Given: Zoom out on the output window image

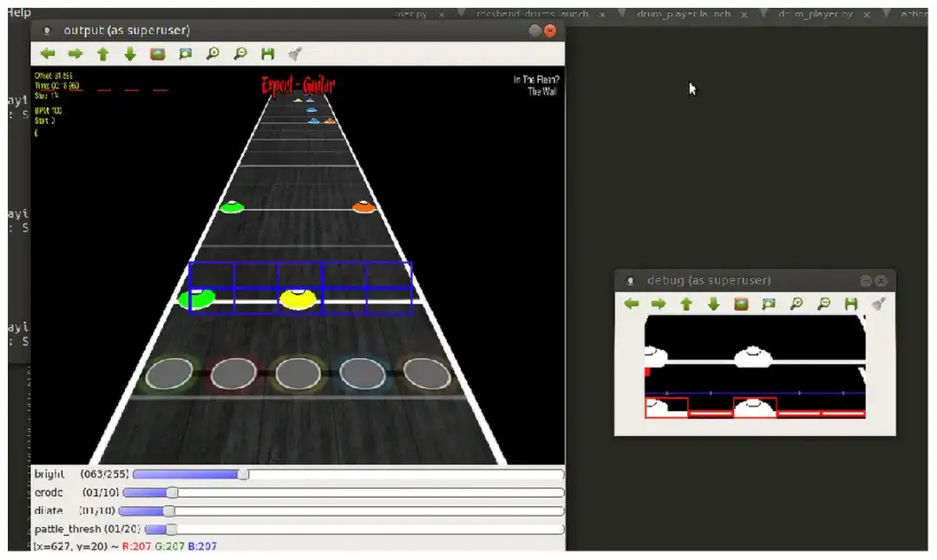Looking at the screenshot, I should tap(240, 54).
